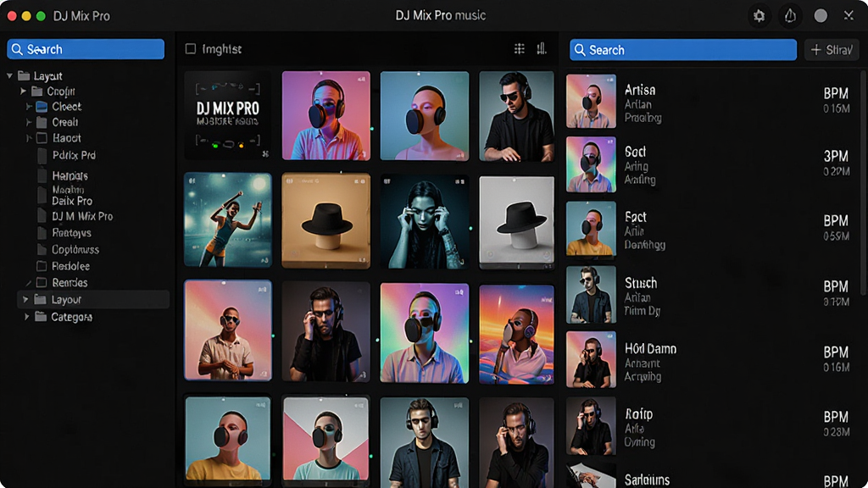This screenshot has width=868, height=488.
Task: Open the dancer in stadium lights thumbnail
Action: [227, 219]
